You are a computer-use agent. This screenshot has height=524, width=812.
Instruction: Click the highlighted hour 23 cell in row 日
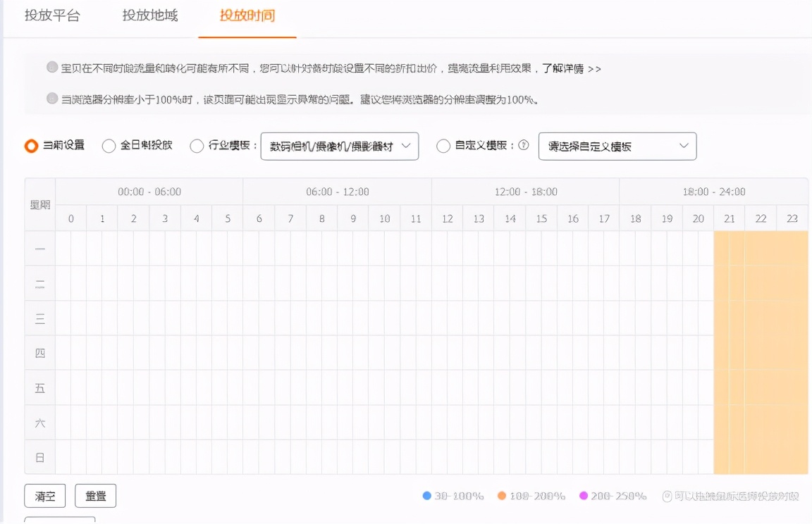(792, 457)
